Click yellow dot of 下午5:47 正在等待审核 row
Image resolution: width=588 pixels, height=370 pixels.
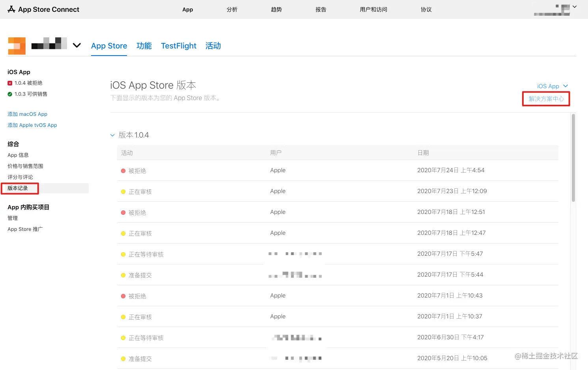(x=123, y=255)
